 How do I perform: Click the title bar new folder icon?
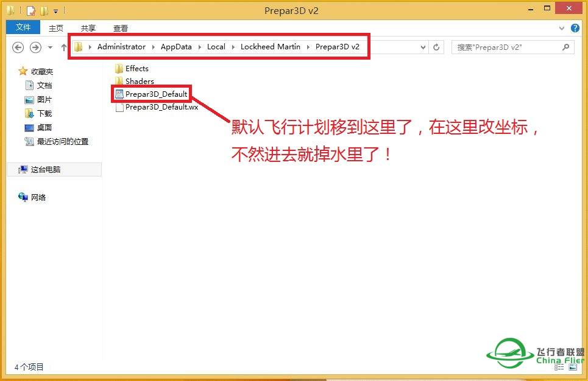pyautogui.click(x=44, y=11)
